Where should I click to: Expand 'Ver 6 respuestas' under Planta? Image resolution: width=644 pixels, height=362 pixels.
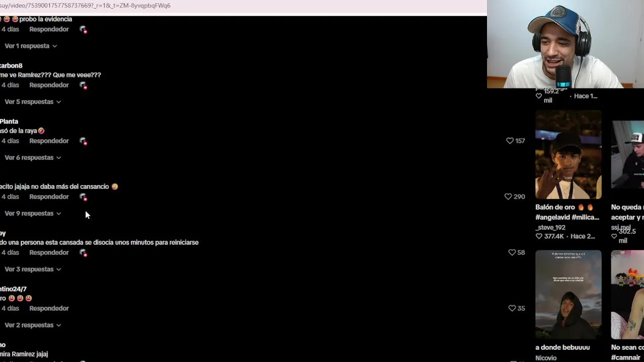33,157
